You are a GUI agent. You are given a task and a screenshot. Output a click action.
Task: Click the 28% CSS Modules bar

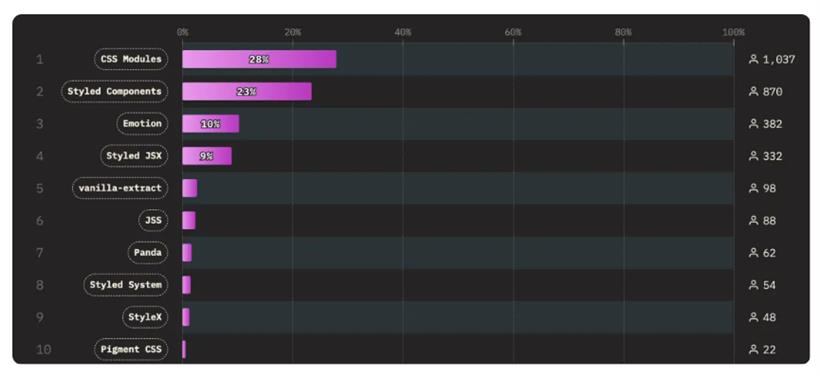[x=259, y=60]
